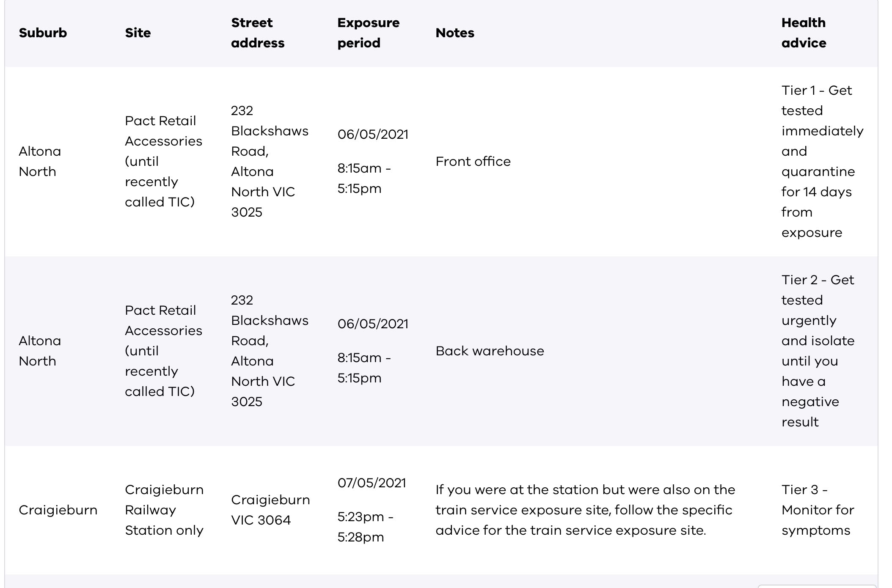
Task: Select the Back warehouse notes cell
Action: coord(490,351)
